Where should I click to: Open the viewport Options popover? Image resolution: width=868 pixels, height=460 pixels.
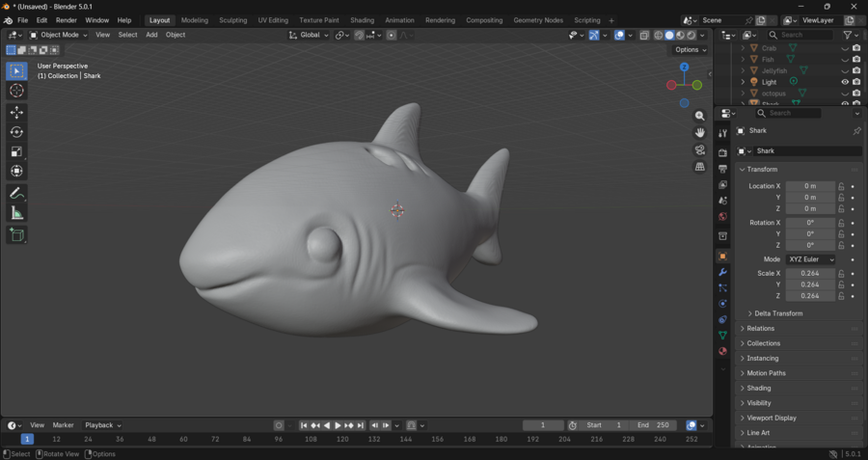691,50
